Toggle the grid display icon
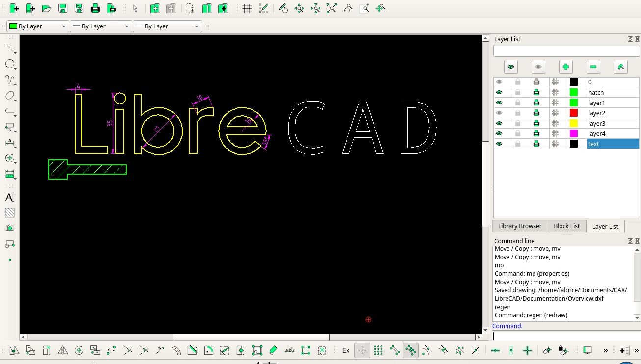641x364 pixels. tap(247, 8)
